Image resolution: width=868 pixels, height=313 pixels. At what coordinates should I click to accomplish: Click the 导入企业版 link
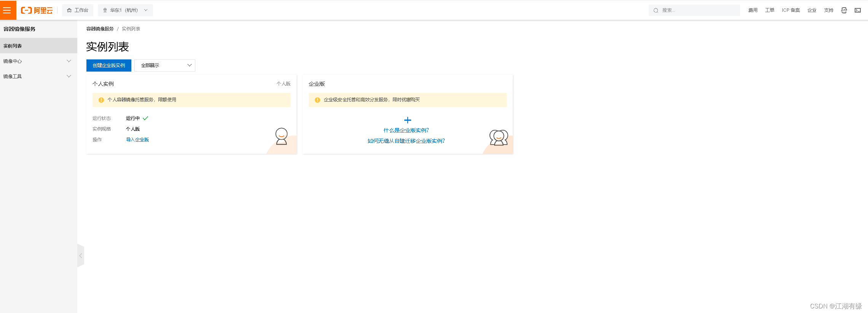(137, 140)
